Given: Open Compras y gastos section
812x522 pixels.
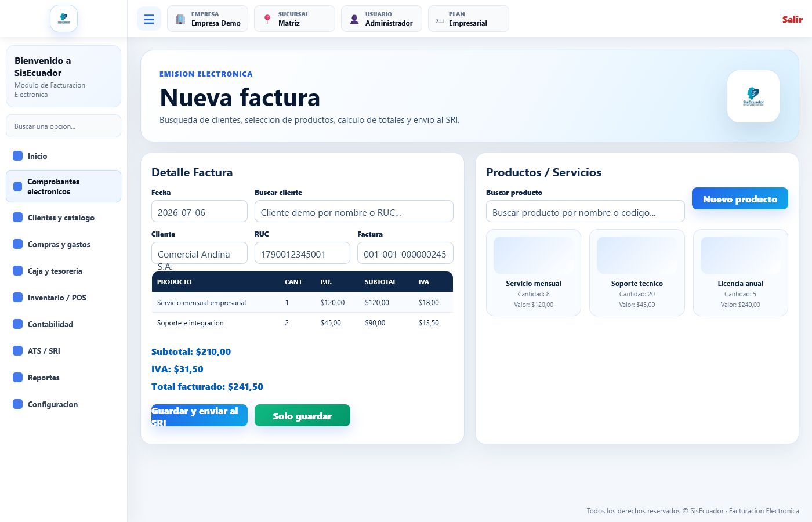Looking at the screenshot, I should (x=63, y=244).
